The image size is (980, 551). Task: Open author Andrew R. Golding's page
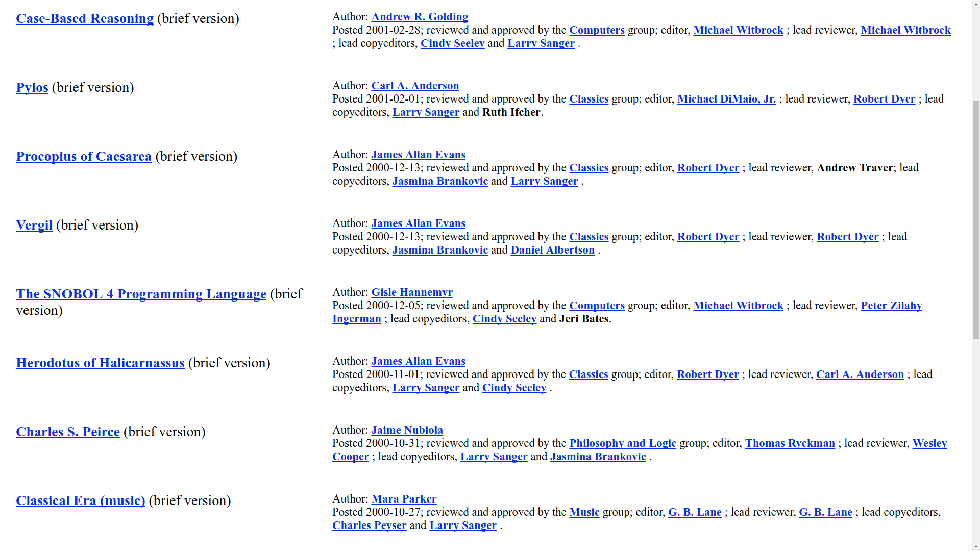[420, 17]
